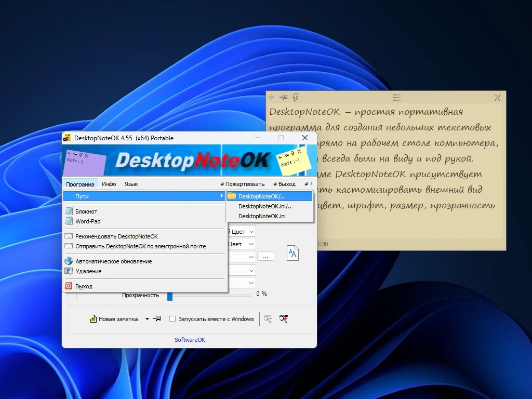Open the second Цвет dropdown
The height and width of the screenshot is (399, 532).
[x=251, y=244]
